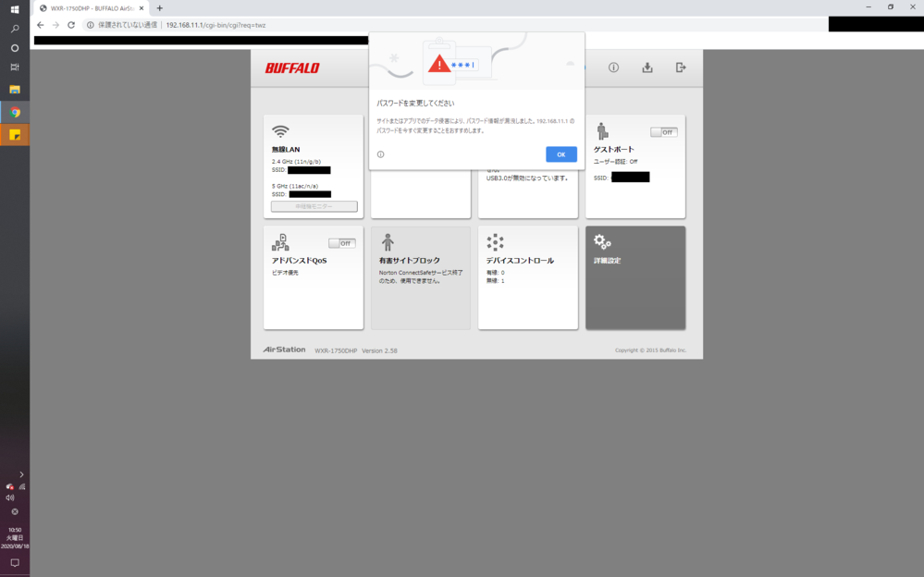Click the firmware download icon in header
This screenshot has height=577, width=924.
(x=647, y=68)
